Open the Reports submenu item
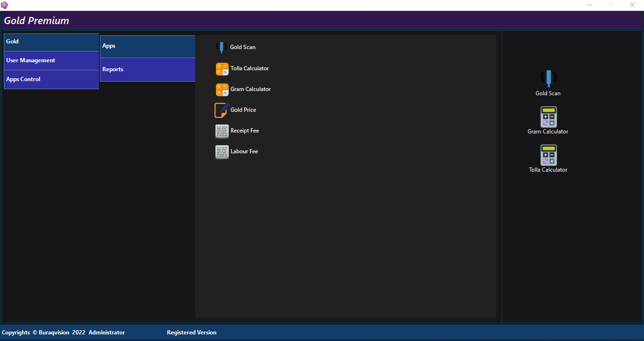644x341 pixels. [148, 70]
